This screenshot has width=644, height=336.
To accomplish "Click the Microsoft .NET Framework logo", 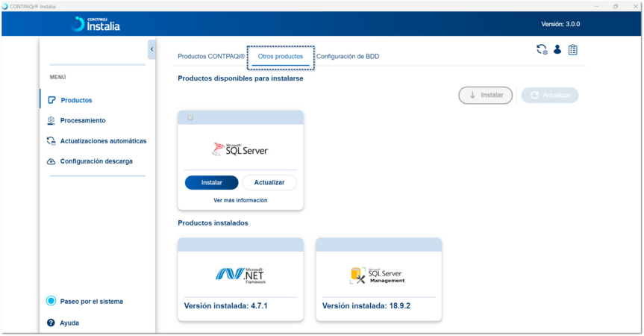I will [241, 275].
